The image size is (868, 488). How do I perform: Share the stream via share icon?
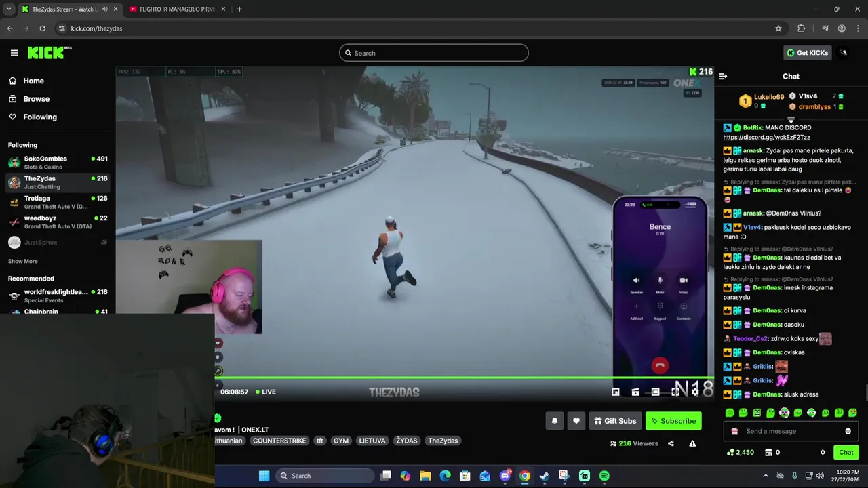point(671,443)
